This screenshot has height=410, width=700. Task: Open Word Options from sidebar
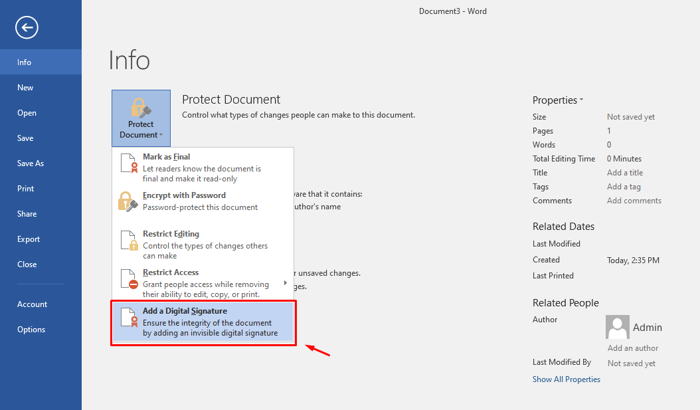[x=41, y=330]
